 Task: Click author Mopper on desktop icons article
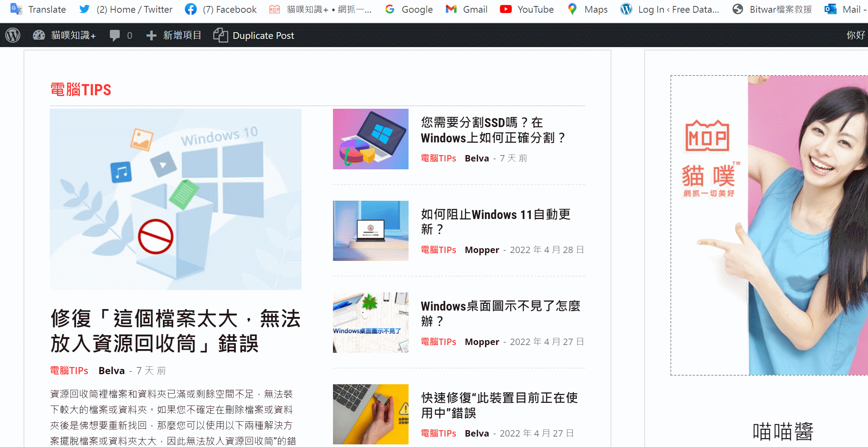point(482,342)
